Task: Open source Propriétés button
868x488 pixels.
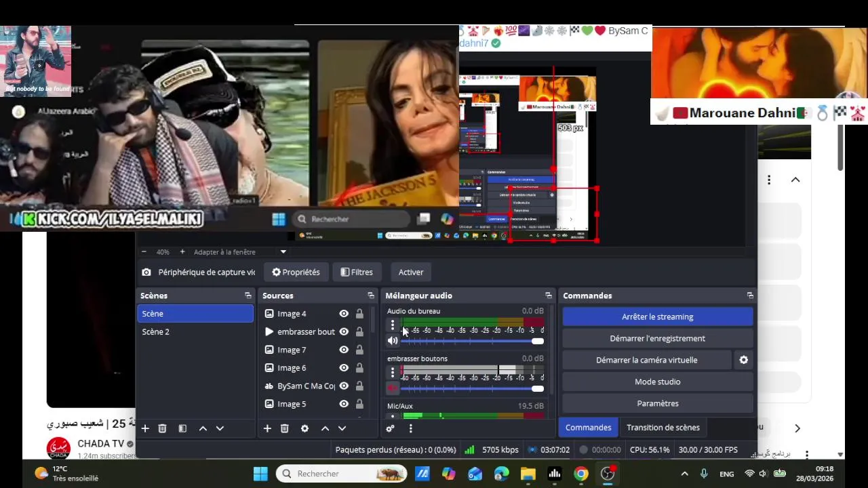Action: tap(296, 272)
